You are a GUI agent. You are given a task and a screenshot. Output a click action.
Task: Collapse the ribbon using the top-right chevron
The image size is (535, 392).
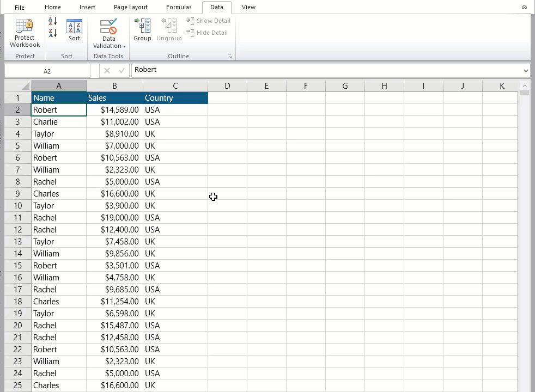click(524, 7)
